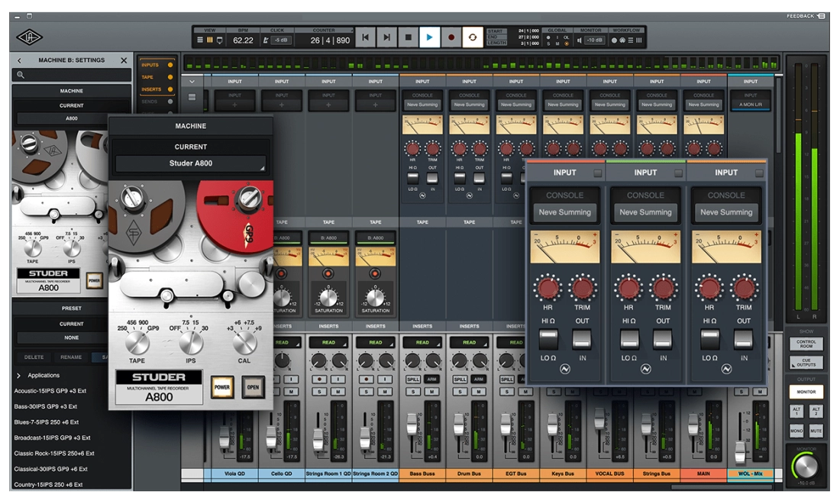Select the Classic Rock-15IPS 250+6 Ext preset
The width and height of the screenshot is (840, 504).
[54, 453]
